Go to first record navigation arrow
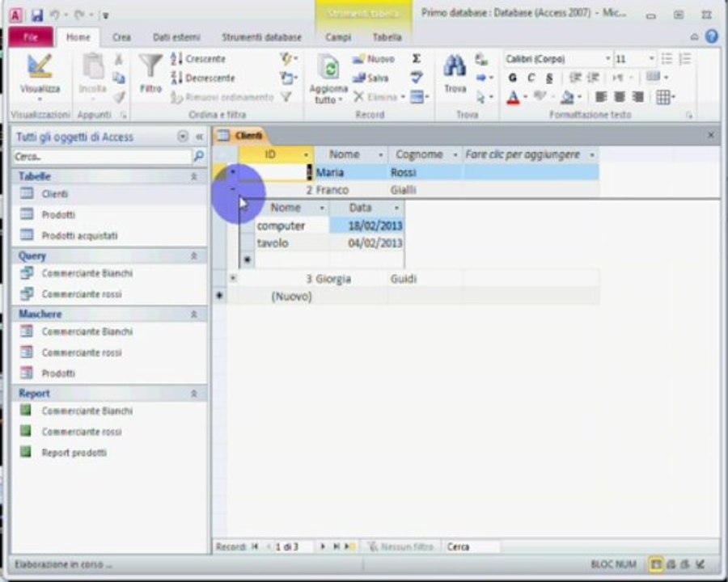728x582 pixels. tap(255, 546)
